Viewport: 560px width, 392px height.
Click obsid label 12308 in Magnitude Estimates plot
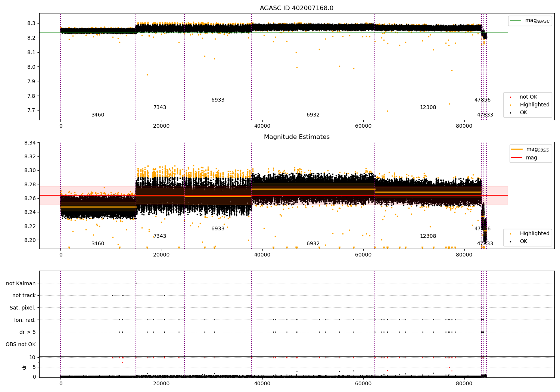pyautogui.click(x=428, y=236)
